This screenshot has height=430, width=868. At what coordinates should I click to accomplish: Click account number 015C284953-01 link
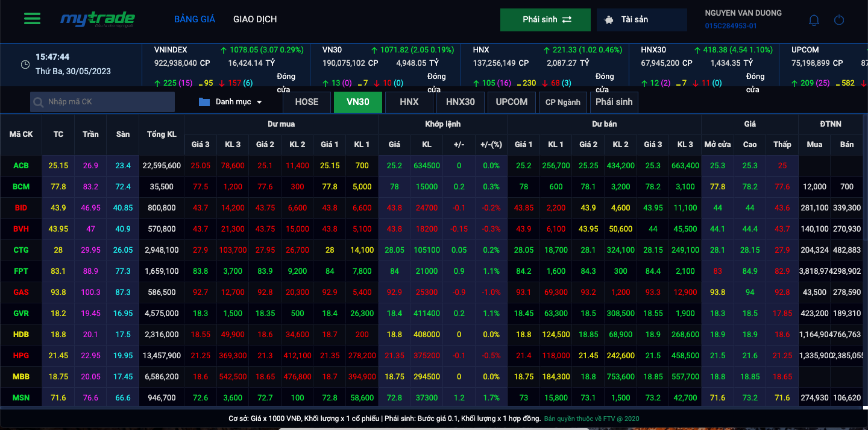point(731,26)
